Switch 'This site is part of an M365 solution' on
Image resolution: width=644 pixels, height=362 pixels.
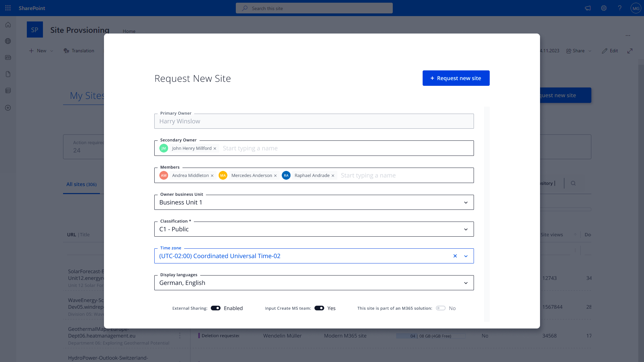click(x=440, y=308)
